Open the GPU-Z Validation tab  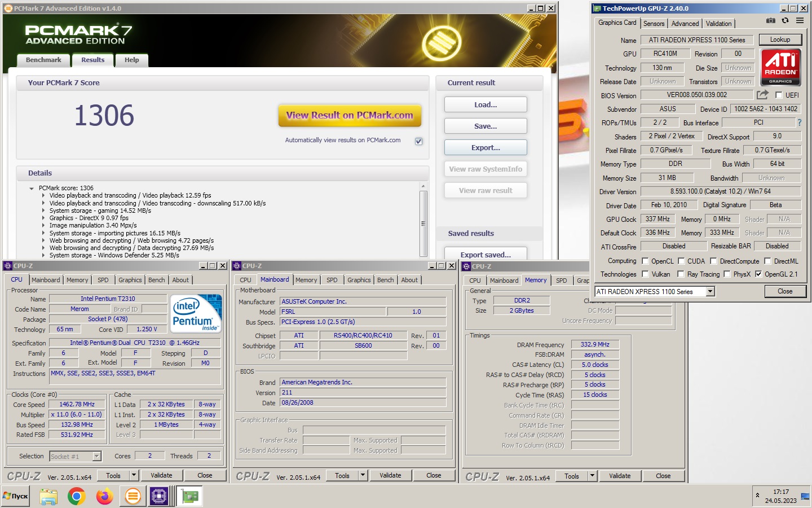pos(718,24)
